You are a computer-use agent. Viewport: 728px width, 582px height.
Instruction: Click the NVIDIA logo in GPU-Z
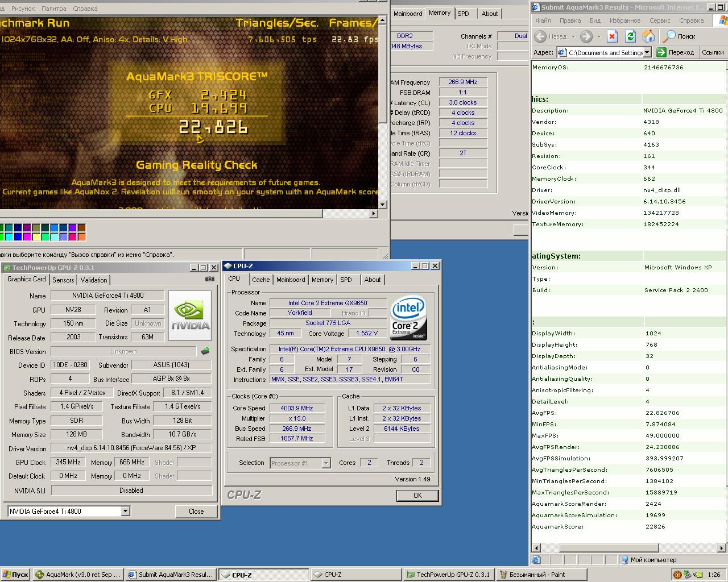pos(190,316)
